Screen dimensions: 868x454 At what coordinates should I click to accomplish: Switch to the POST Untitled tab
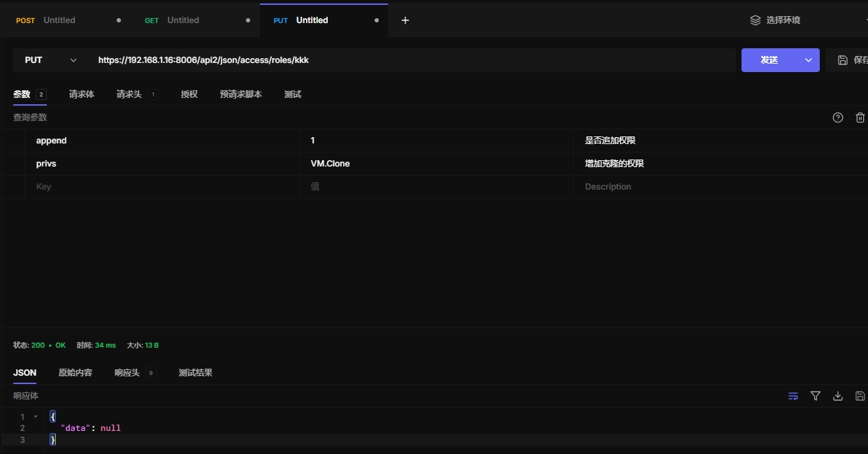coord(59,20)
